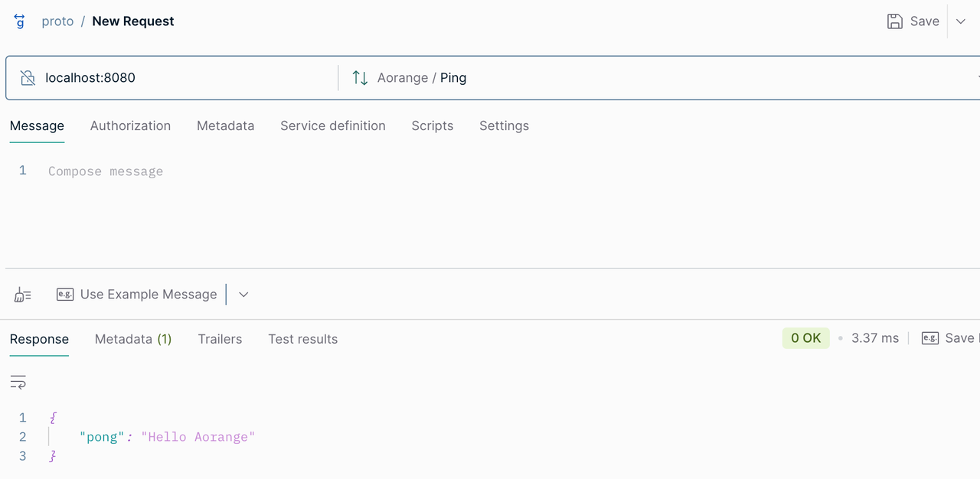Click the beautify message broom icon
This screenshot has width=980, height=479.
click(23, 295)
